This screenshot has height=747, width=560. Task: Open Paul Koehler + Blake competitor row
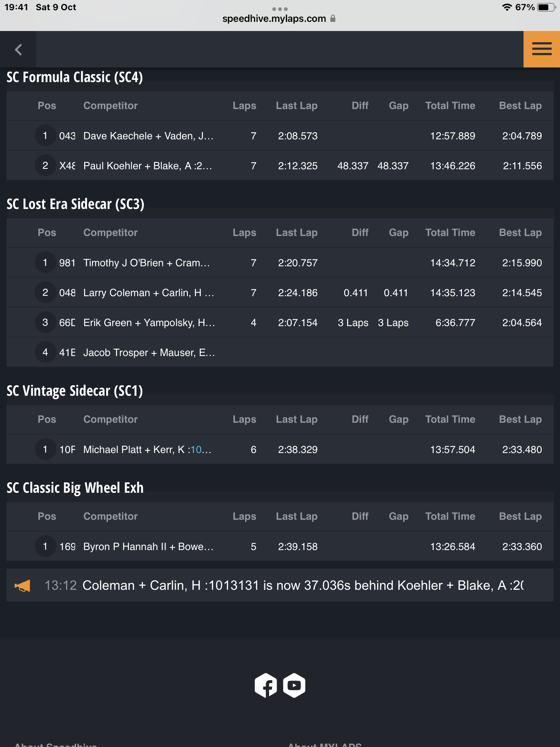[x=280, y=166]
